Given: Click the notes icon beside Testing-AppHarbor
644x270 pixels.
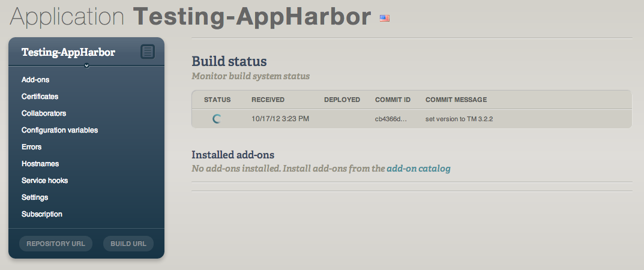Looking at the screenshot, I should tap(148, 52).
